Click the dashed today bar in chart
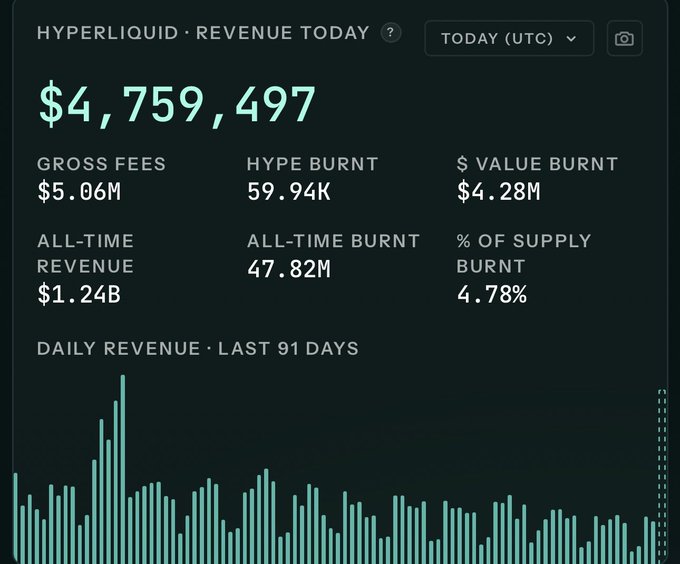 click(662, 476)
